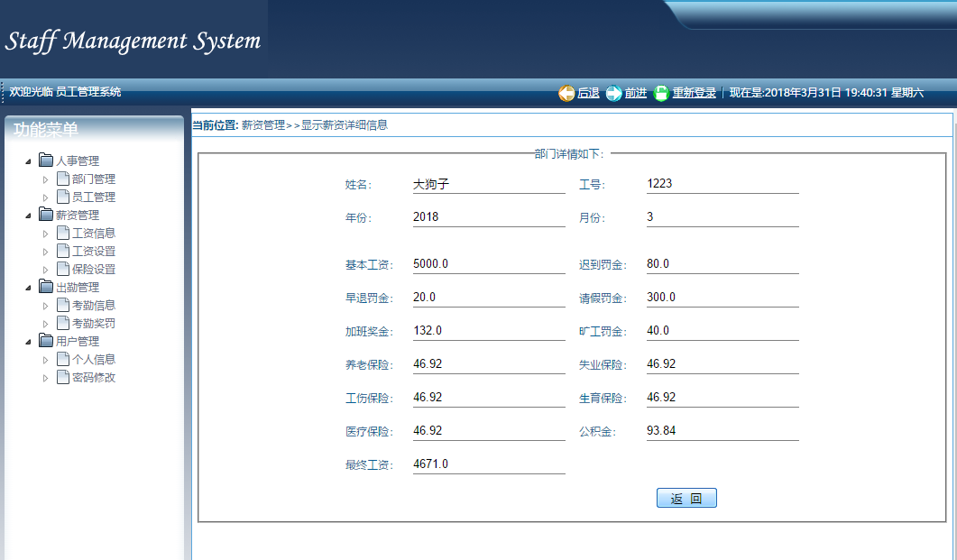Expand the arrow beside 员工管理
The width and height of the screenshot is (957, 560).
click(45, 197)
